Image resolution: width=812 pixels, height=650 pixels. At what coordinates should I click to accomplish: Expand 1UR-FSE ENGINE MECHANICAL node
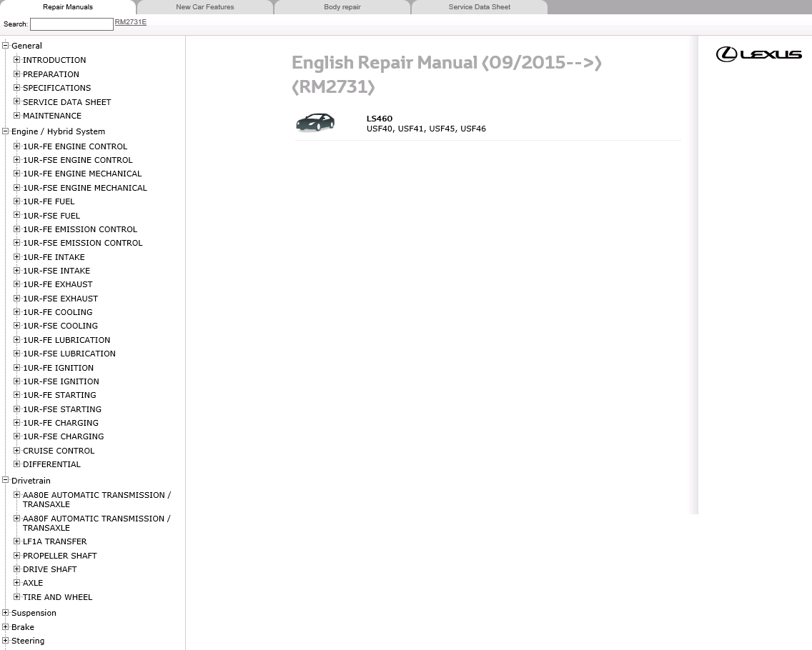17,188
